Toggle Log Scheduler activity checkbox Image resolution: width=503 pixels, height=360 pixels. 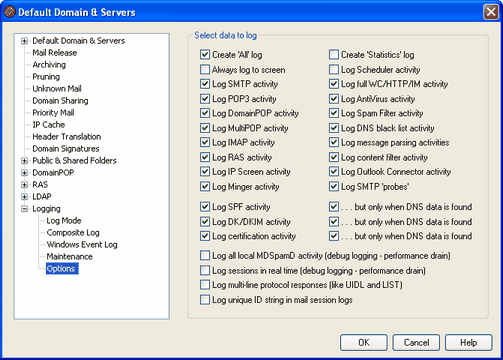334,70
